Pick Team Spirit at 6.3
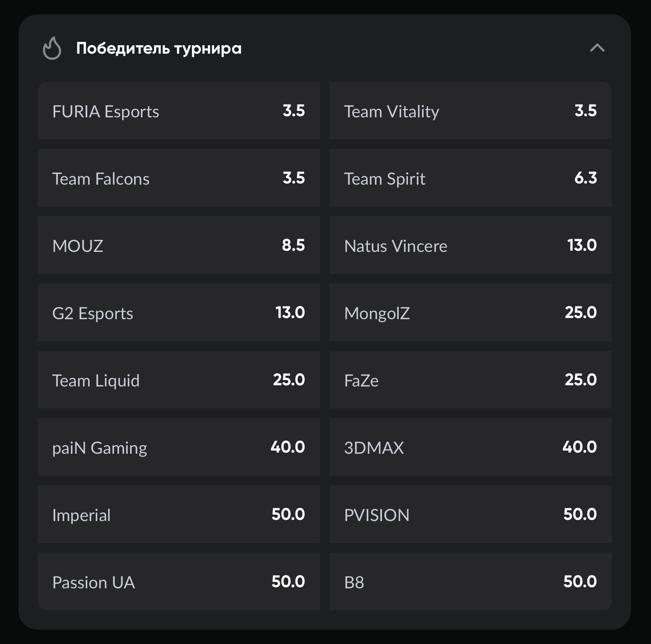This screenshot has height=644, width=651. (470, 178)
